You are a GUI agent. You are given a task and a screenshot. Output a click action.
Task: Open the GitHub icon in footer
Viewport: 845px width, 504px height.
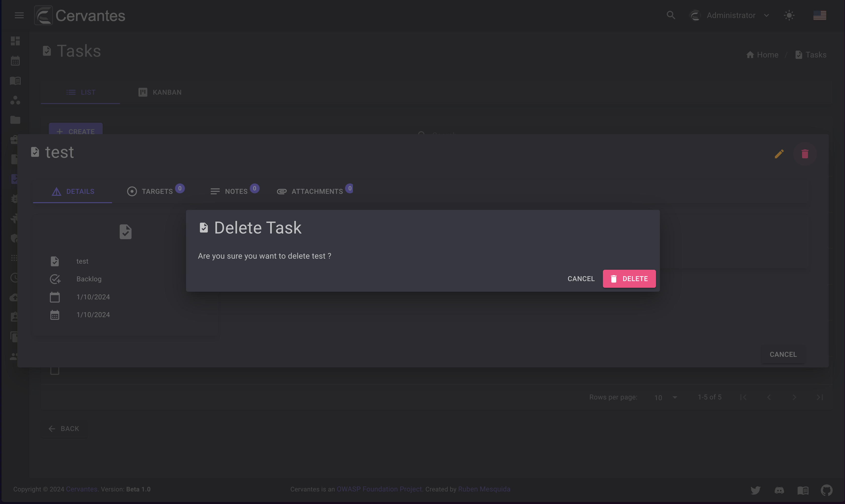(826, 490)
